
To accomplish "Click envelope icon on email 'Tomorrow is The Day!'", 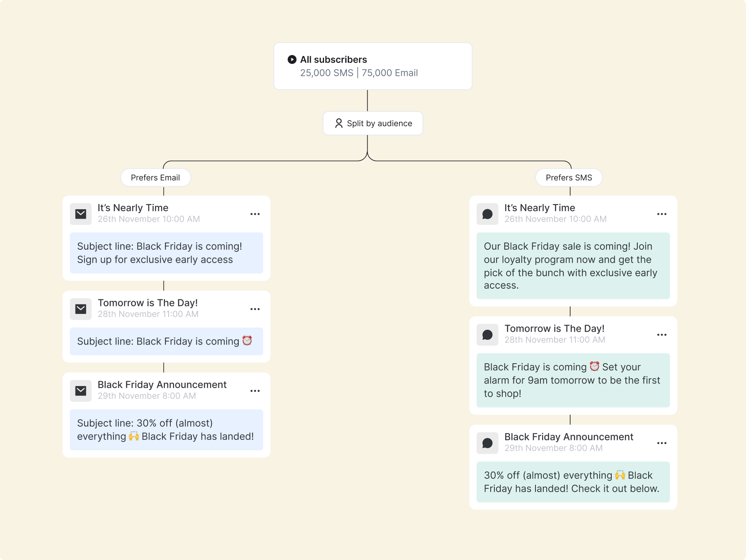I will click(81, 309).
